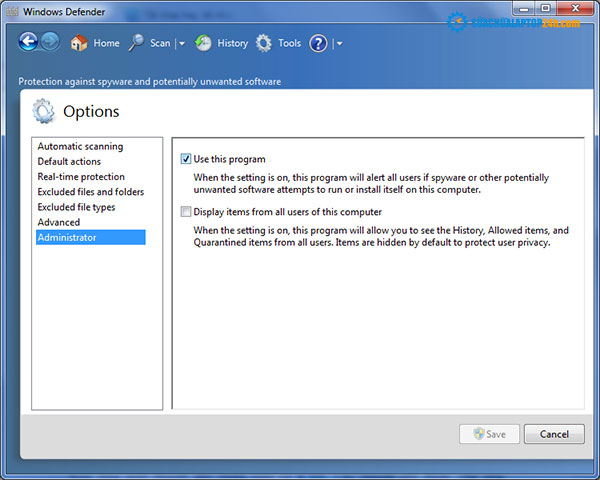Open the History toolbar label
Image resolution: width=600 pixels, height=480 pixels.
point(233,43)
